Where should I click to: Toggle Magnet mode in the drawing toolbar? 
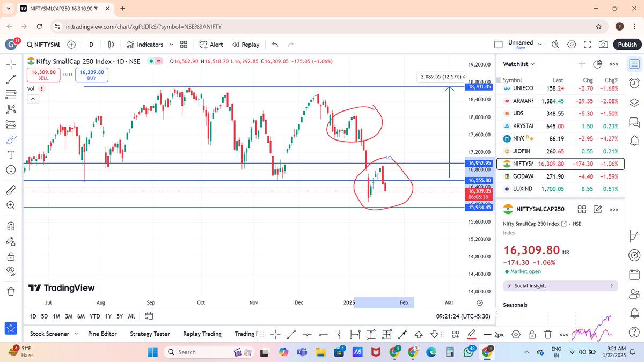click(11, 225)
